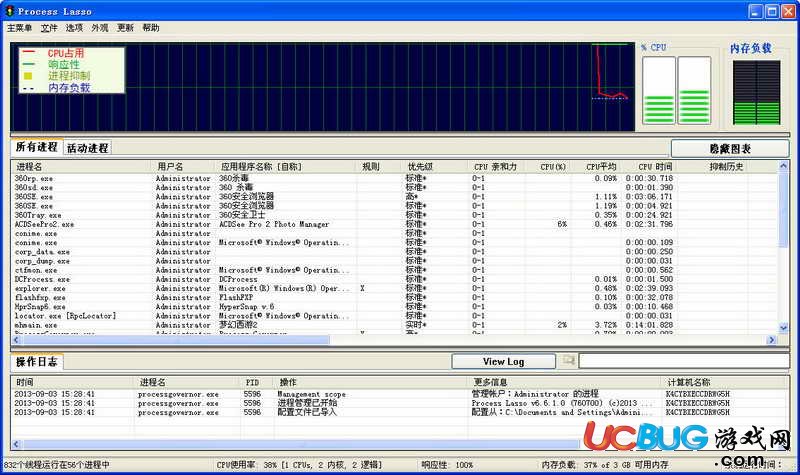800x475 pixels.
Task: Sort log by 时间 column header
Action: (73, 382)
